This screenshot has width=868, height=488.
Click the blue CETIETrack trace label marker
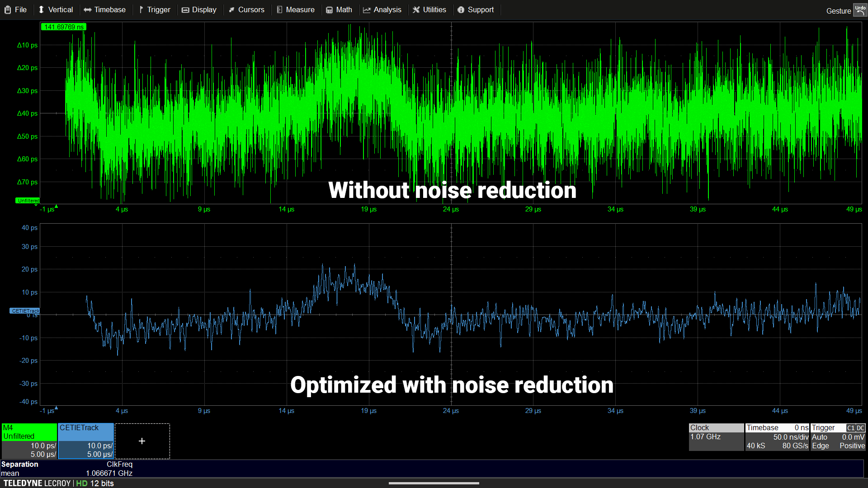tap(25, 311)
